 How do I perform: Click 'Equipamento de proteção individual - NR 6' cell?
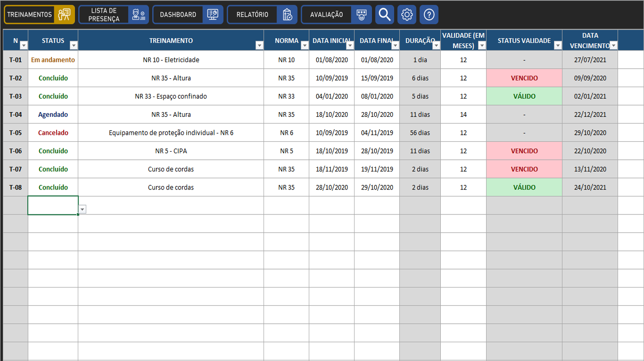pyautogui.click(x=171, y=133)
